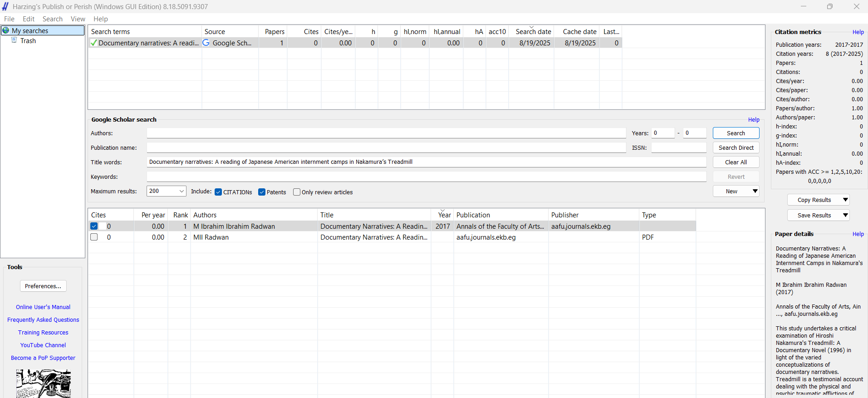The image size is (868, 398).
Task: Toggle the CITATIONs checkbox
Action: (x=218, y=192)
